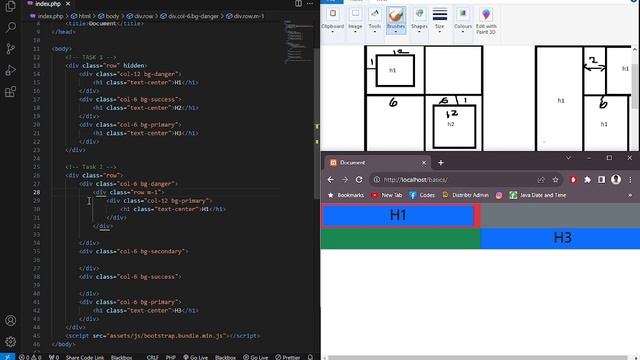The image size is (640, 360).
Task: Click the H1 heading in the browser page
Action: (398, 215)
